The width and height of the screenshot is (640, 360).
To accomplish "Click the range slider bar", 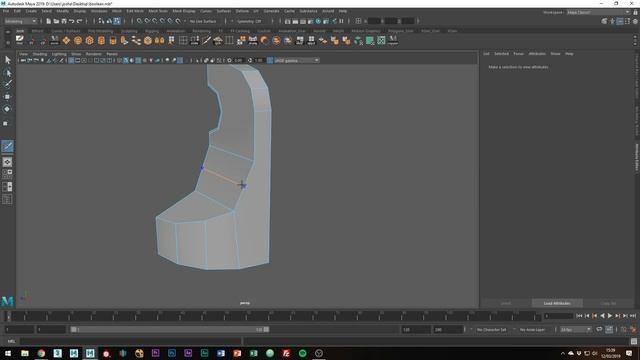I will click(169, 329).
